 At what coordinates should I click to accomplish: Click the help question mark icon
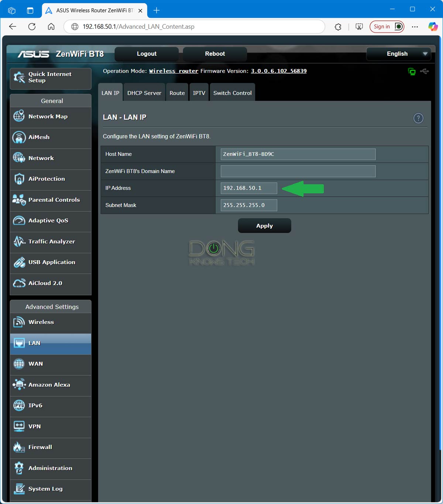coord(418,118)
